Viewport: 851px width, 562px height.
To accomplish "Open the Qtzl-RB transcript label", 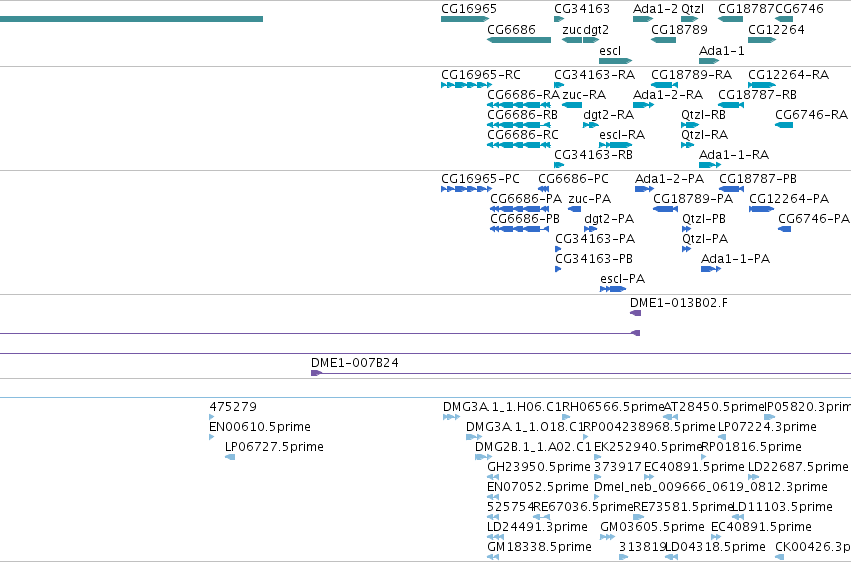I will tap(703, 115).
